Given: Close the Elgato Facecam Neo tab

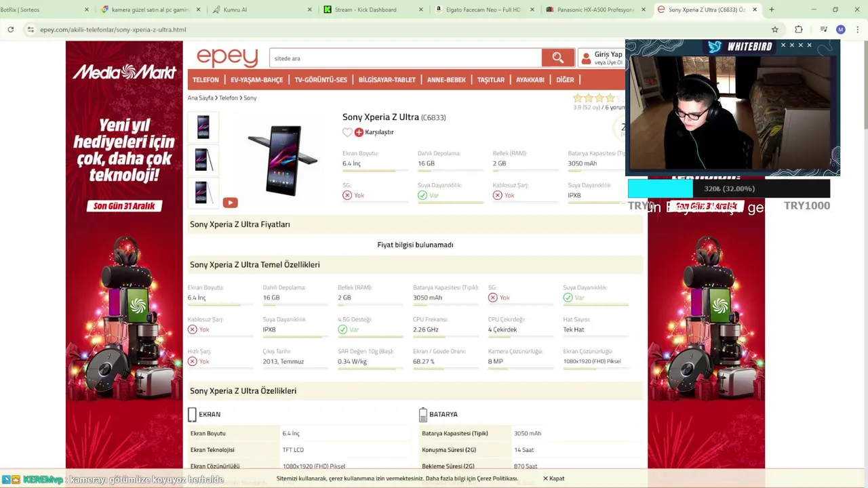Looking at the screenshot, I should pos(532,9).
